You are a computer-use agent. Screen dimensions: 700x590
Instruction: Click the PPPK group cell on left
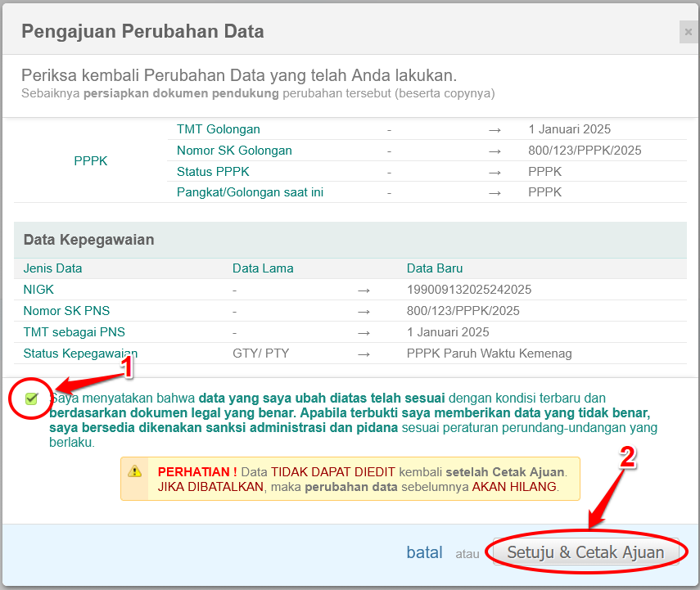coord(90,161)
